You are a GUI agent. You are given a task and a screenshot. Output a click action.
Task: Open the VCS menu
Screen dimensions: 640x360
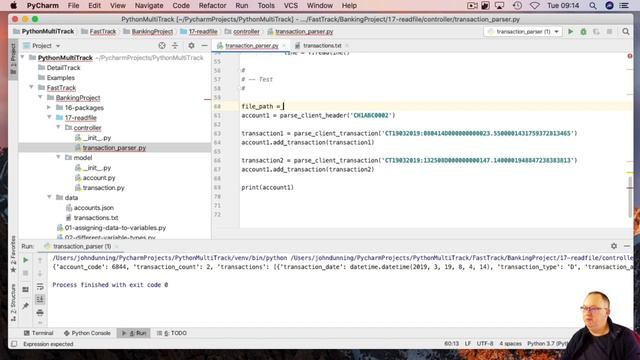(291, 6)
